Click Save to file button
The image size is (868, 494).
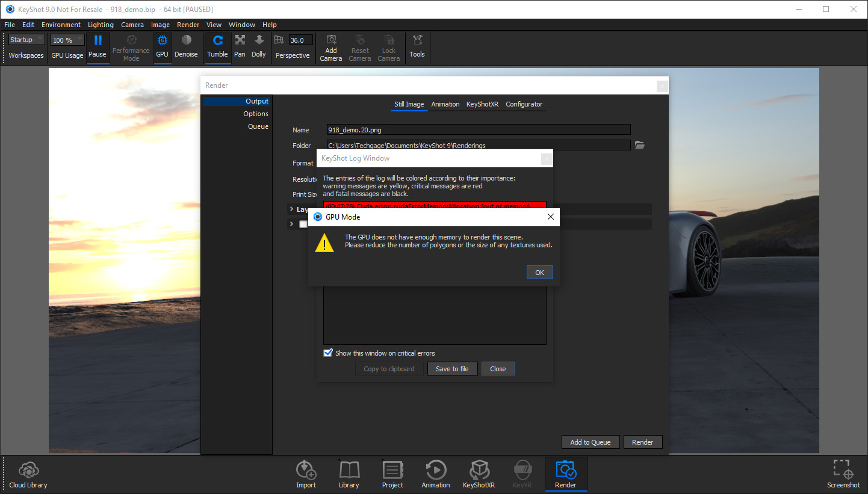pos(452,369)
